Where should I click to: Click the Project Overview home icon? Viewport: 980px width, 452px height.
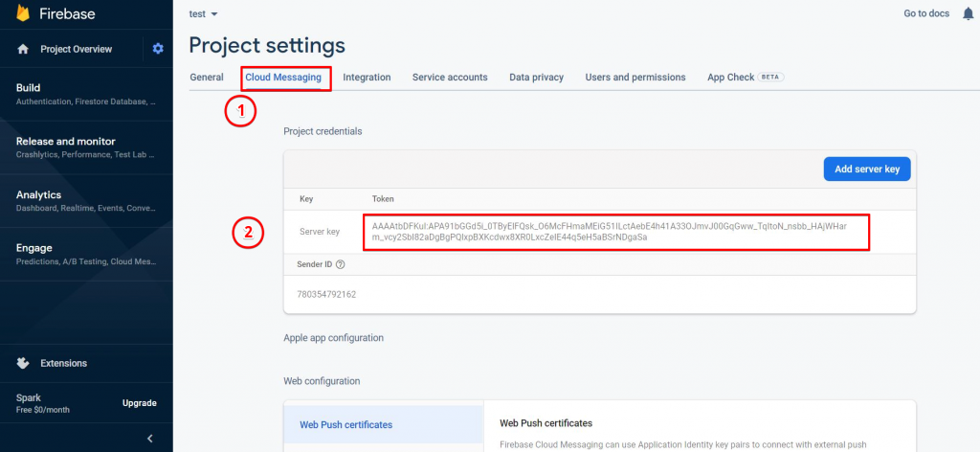(23, 49)
